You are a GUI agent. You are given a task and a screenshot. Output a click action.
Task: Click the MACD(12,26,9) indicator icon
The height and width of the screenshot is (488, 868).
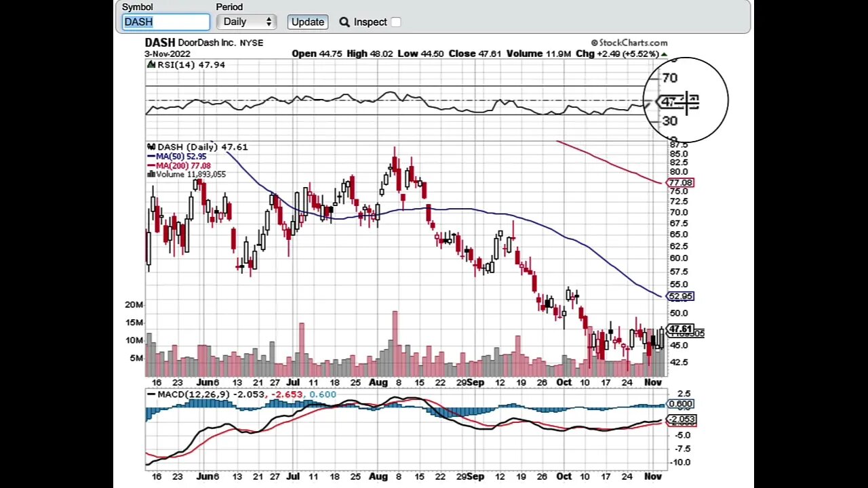tap(151, 394)
